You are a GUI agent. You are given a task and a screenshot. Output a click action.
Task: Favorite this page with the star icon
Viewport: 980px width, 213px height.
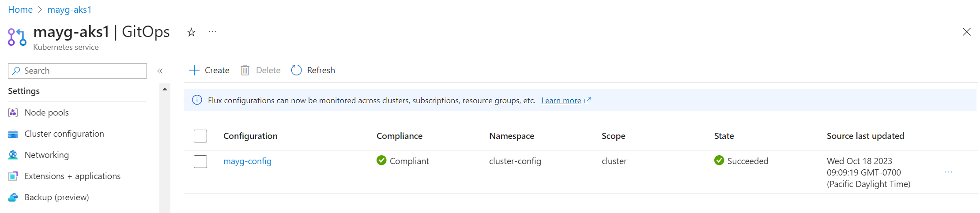pyautogui.click(x=191, y=32)
